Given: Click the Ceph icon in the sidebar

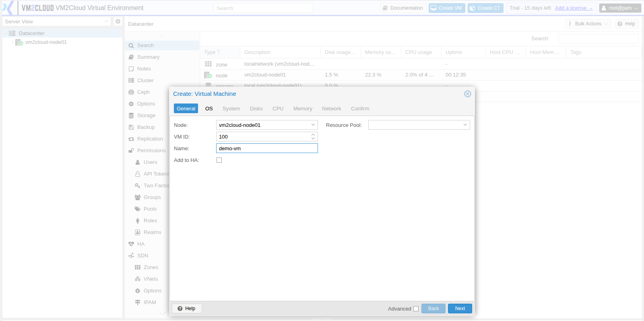Looking at the screenshot, I should [x=131, y=92].
